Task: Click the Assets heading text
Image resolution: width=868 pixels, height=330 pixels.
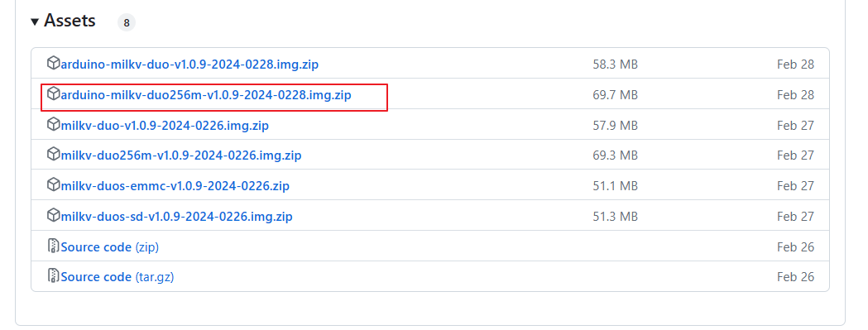Action: [x=70, y=21]
